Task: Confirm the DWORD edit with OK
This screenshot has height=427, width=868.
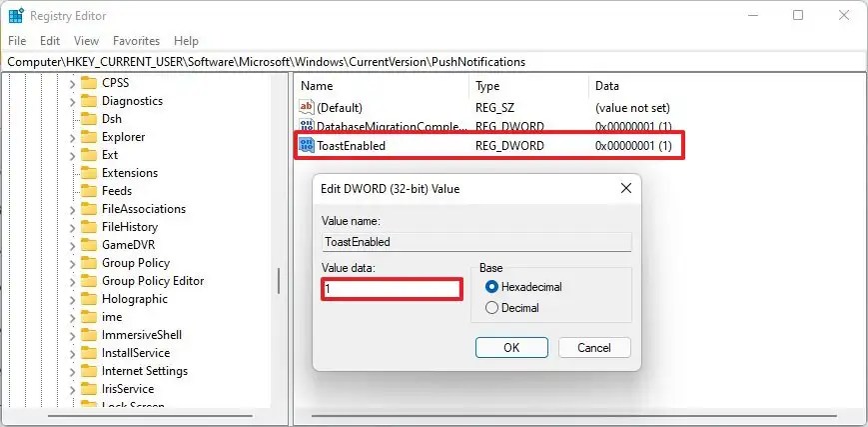Action: pos(511,348)
